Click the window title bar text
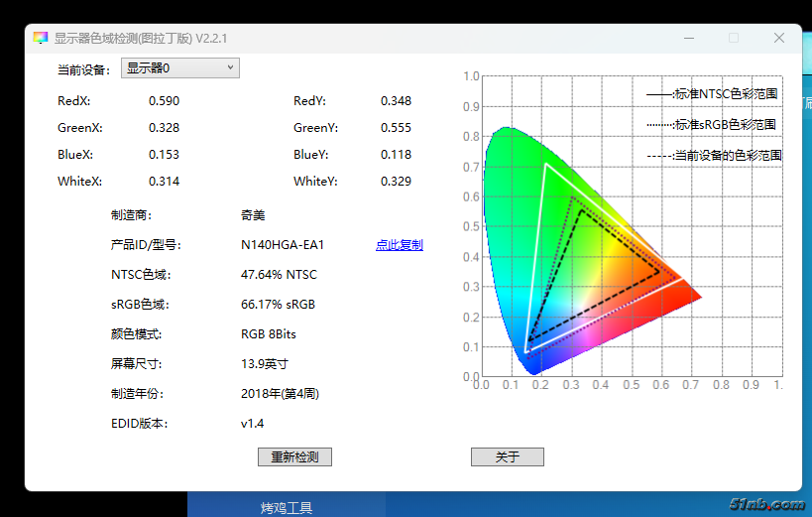The image size is (812, 517). point(141,39)
